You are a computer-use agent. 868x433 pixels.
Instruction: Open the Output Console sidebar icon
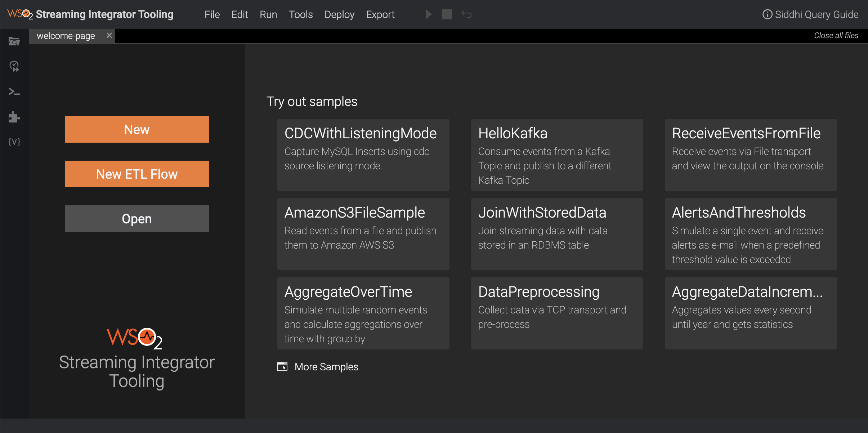tap(14, 91)
